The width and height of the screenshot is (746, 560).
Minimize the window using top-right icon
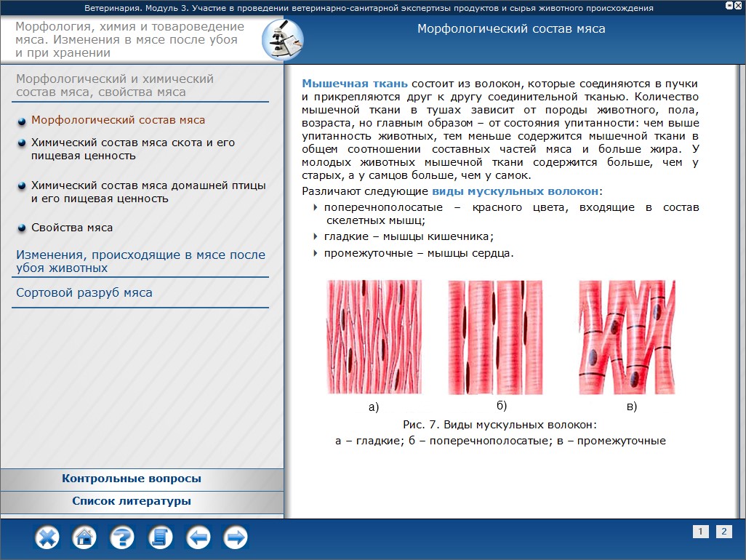pos(729,6)
